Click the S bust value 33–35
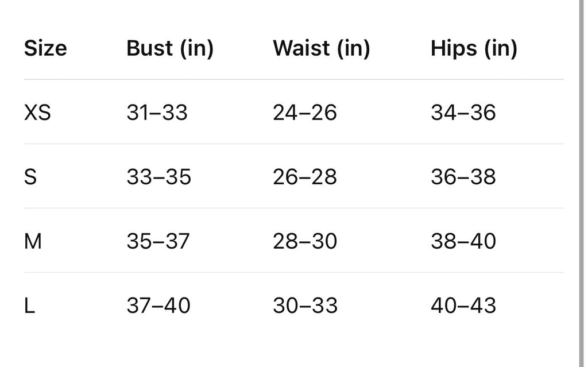 tap(158, 177)
